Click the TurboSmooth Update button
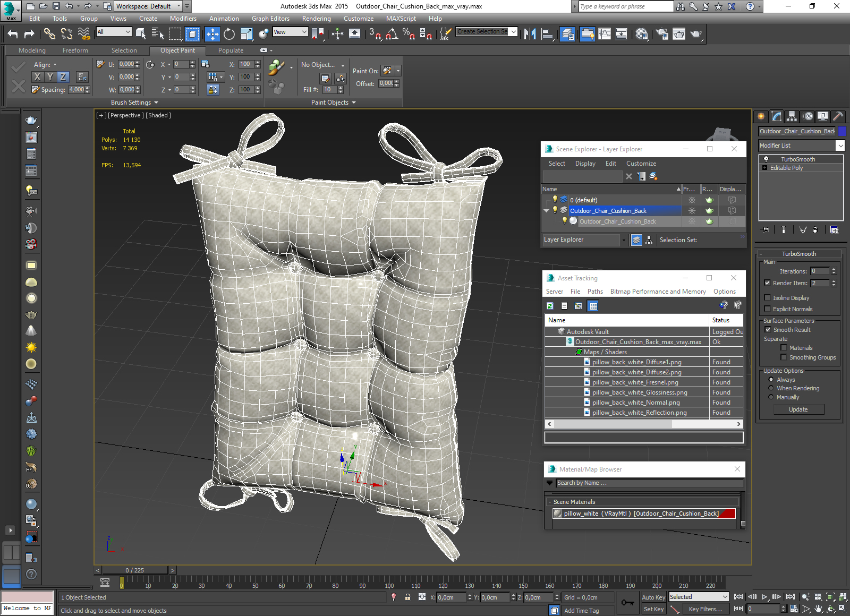 click(x=798, y=409)
